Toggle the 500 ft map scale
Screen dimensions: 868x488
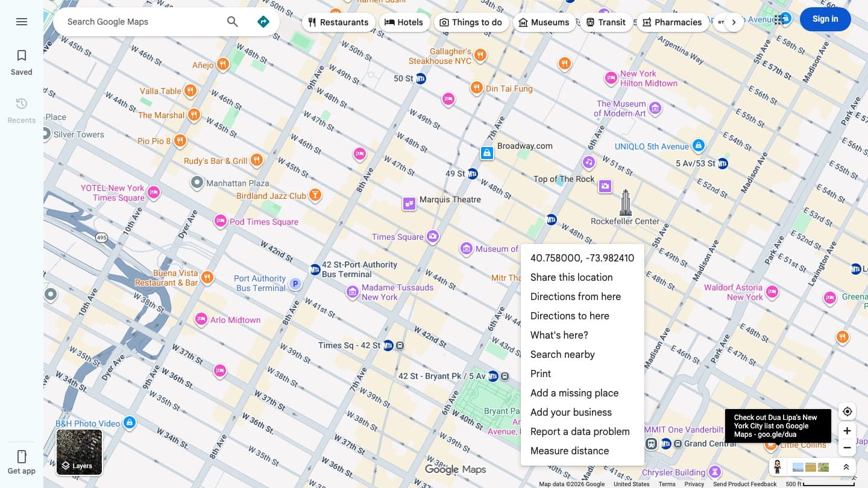pos(820,484)
